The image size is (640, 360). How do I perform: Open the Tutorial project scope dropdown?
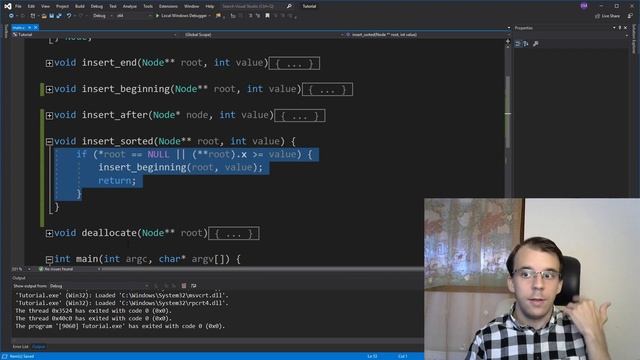coord(95,35)
